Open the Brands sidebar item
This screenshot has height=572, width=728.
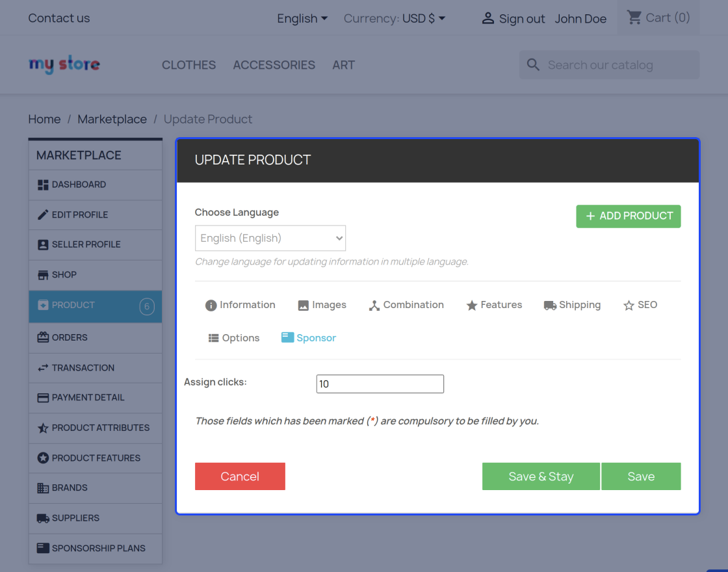click(95, 488)
